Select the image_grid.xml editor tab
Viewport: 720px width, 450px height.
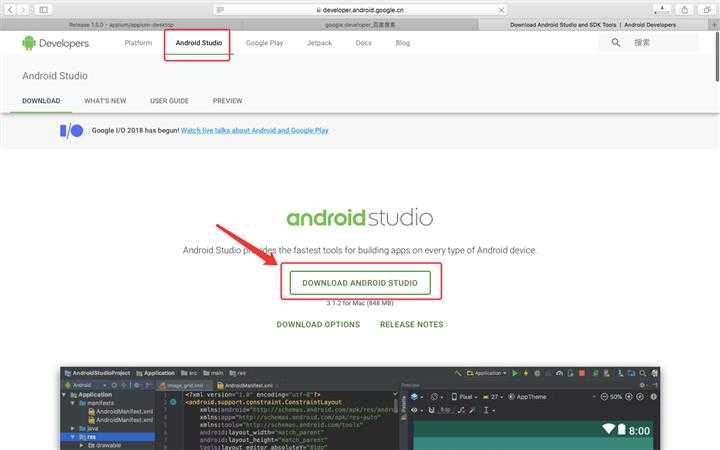point(183,385)
